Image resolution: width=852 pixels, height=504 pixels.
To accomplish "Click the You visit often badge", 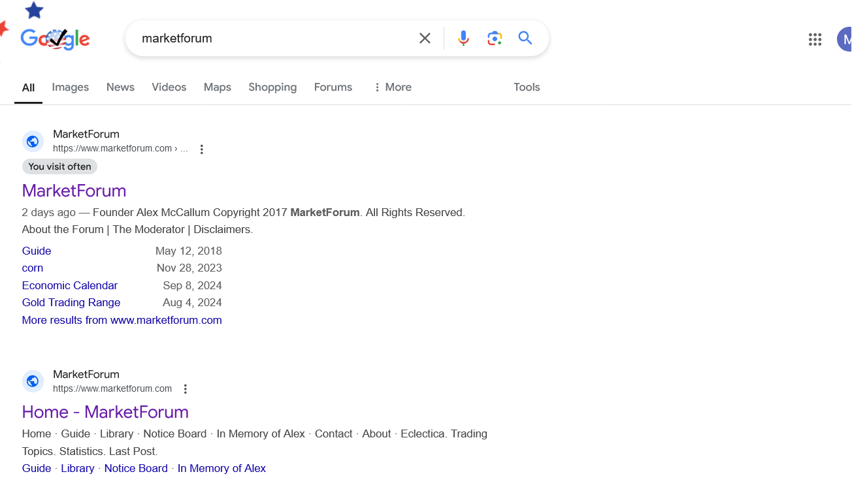I will click(x=59, y=166).
